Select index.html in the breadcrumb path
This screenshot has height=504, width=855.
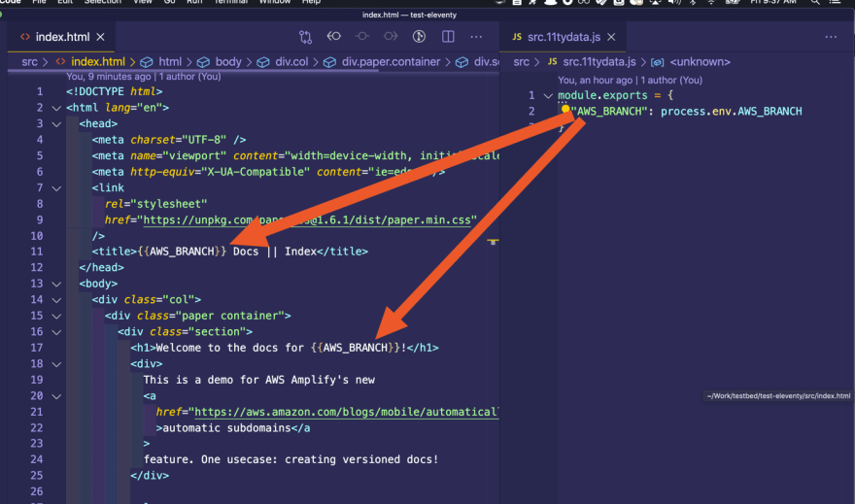tap(98, 62)
